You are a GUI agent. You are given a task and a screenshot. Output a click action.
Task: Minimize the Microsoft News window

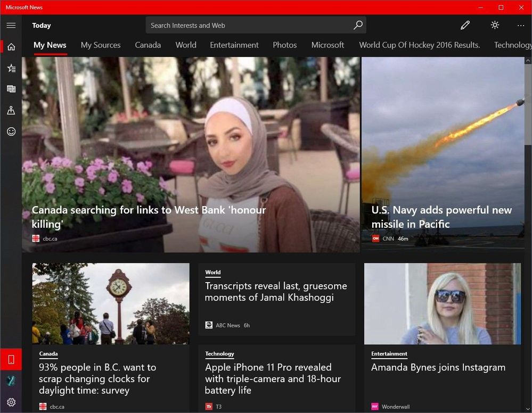pyautogui.click(x=480, y=7)
